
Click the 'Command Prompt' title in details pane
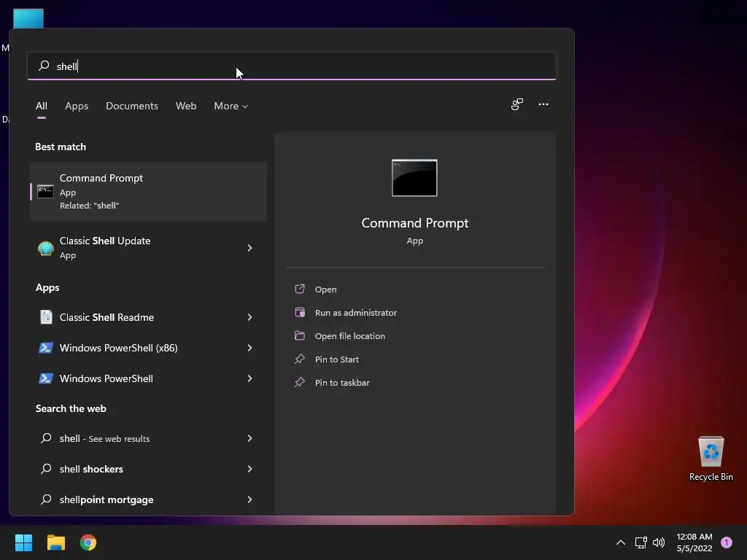click(414, 222)
